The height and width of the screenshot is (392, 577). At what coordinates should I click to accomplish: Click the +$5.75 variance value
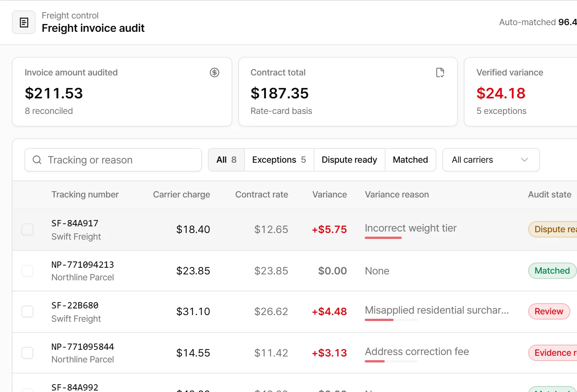(329, 229)
